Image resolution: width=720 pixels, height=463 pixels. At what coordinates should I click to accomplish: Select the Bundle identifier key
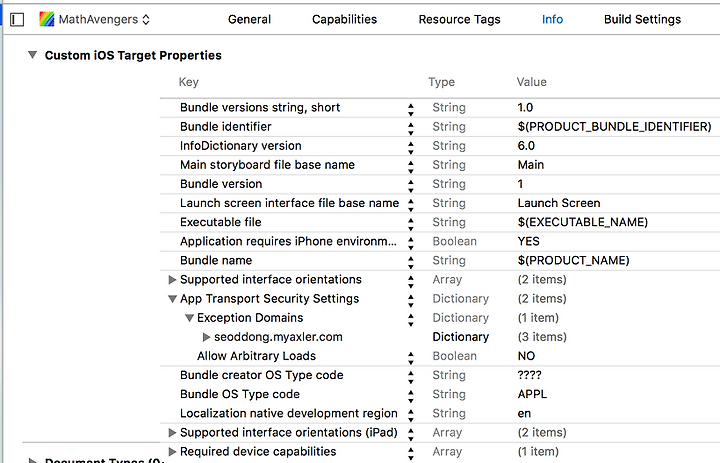click(x=225, y=126)
